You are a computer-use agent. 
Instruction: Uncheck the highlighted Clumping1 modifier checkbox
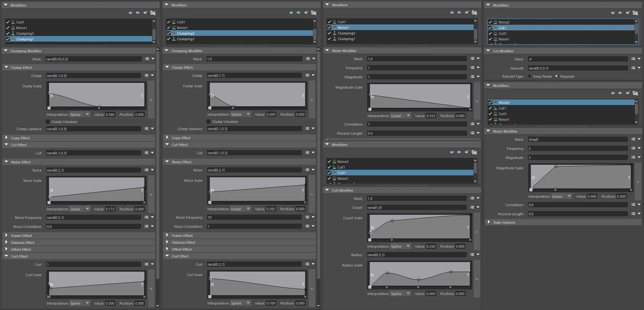(8, 39)
